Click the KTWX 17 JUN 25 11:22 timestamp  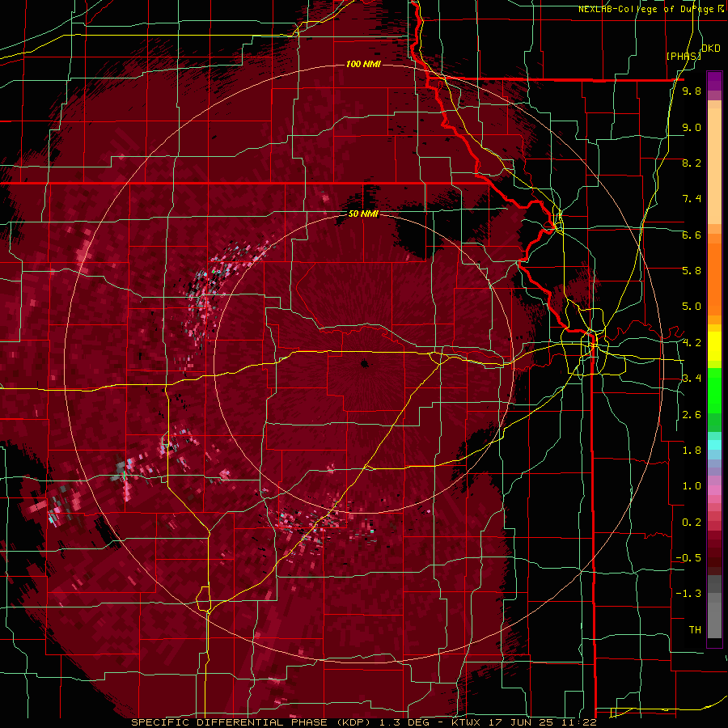coord(523,722)
